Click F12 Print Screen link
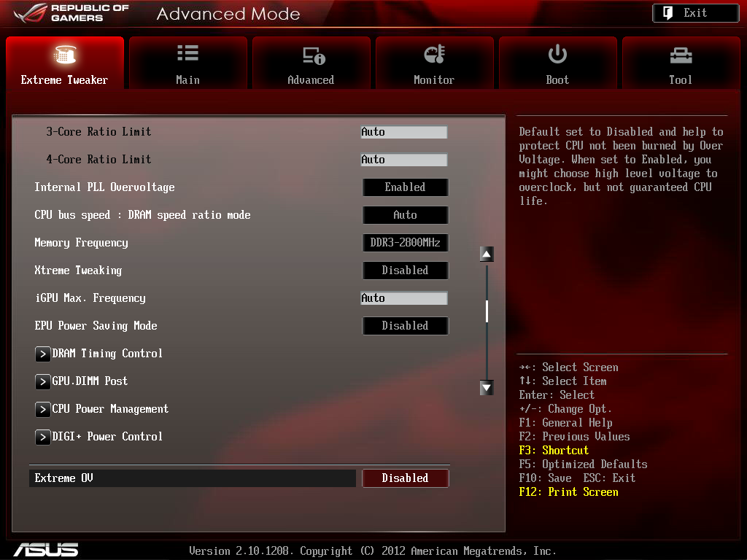Image resolution: width=747 pixels, height=560 pixels. tap(568, 492)
